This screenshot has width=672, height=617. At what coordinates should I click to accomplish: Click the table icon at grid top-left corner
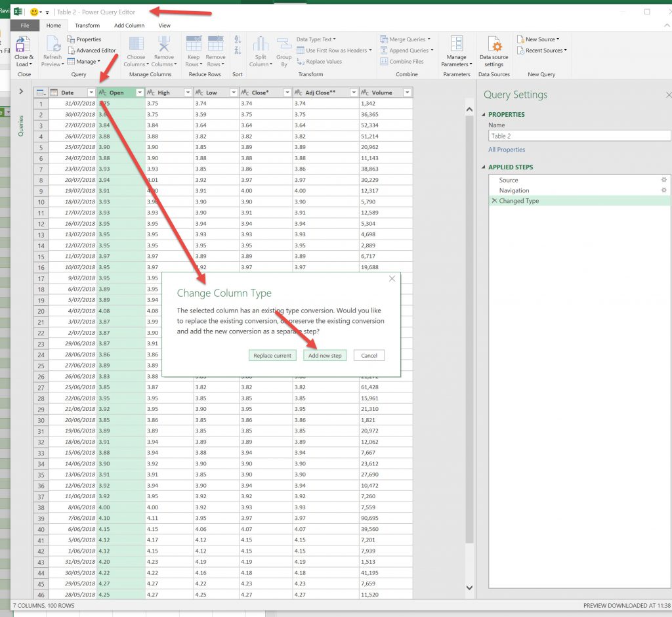coord(40,93)
